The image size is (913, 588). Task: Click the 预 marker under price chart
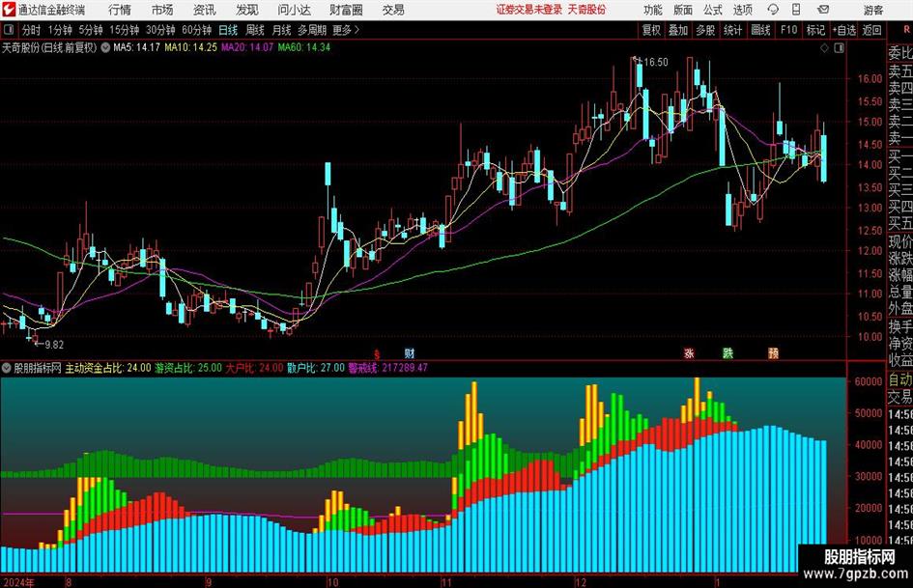(773, 352)
